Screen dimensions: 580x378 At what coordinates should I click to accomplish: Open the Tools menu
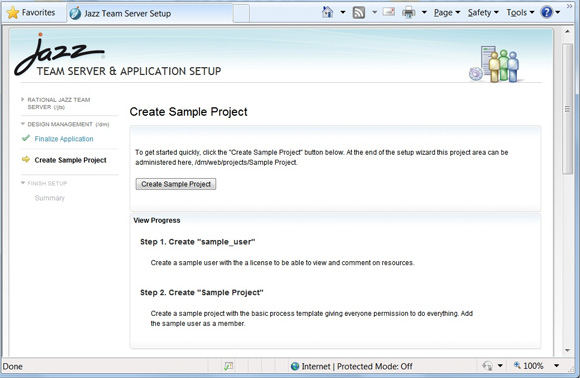tap(520, 13)
